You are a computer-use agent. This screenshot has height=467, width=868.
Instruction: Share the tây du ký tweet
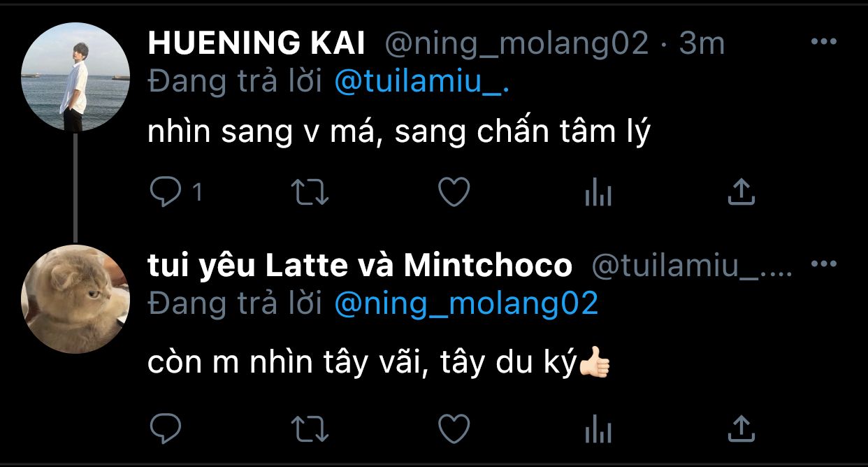pos(741,427)
